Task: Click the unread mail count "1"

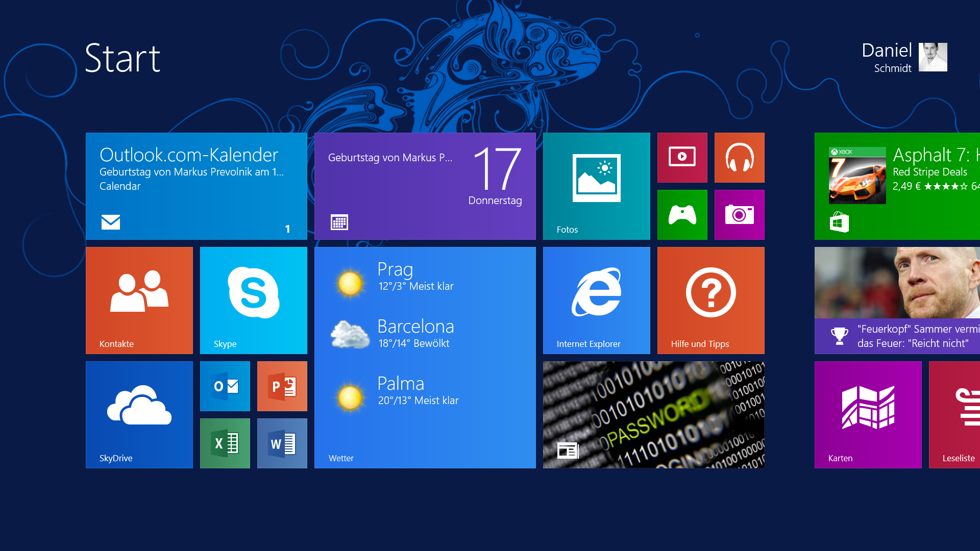Action: (x=287, y=229)
